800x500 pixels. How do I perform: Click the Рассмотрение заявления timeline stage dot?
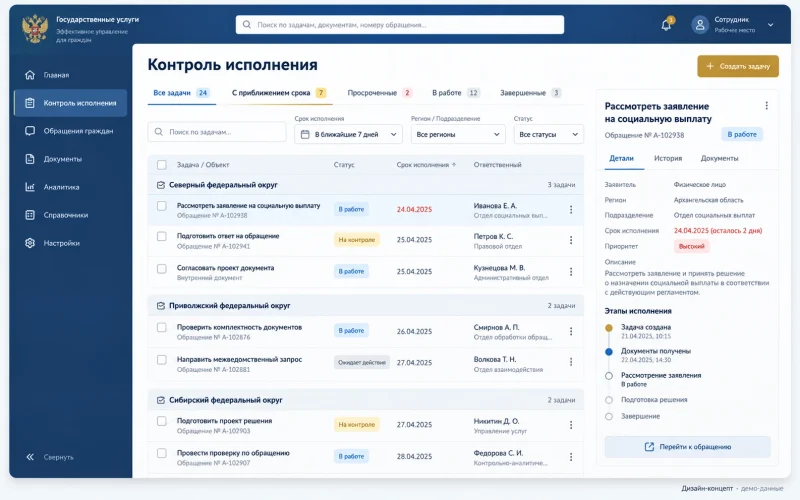609,376
